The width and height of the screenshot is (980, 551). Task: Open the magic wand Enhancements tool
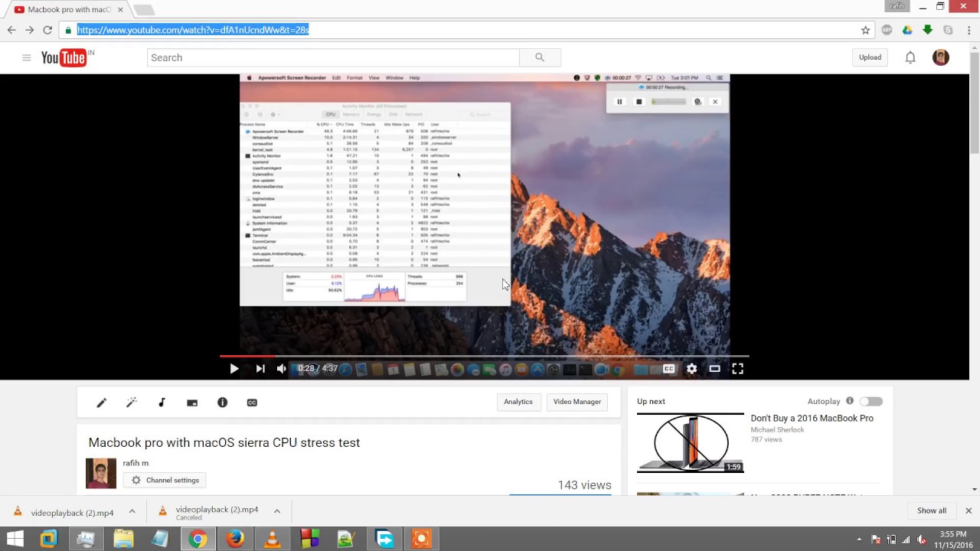[131, 403]
